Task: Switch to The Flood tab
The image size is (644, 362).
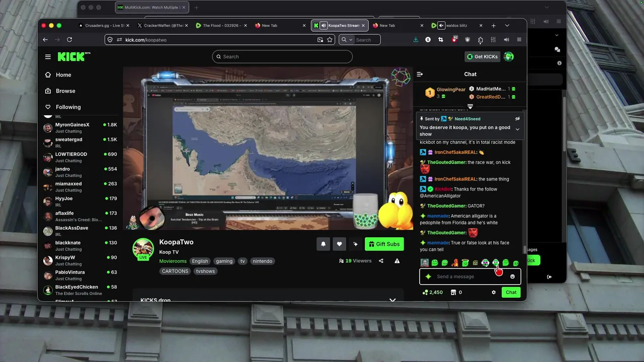Action: click(x=221, y=26)
